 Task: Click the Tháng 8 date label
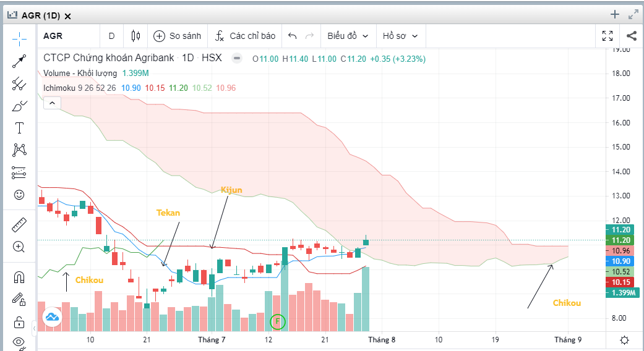tap(382, 340)
